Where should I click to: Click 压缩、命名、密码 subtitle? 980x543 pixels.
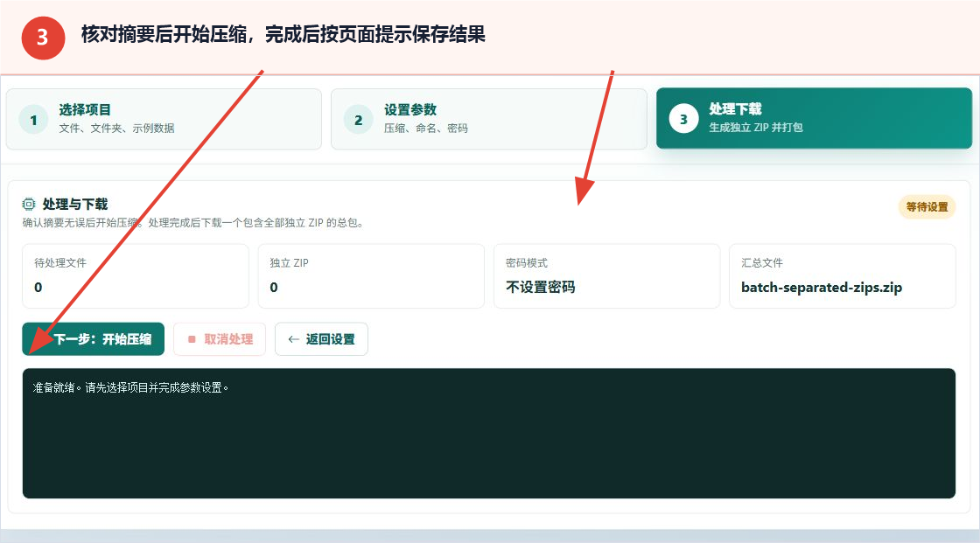click(x=425, y=128)
